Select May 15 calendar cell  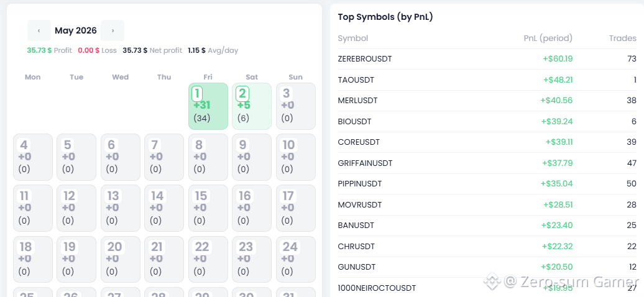click(208, 208)
